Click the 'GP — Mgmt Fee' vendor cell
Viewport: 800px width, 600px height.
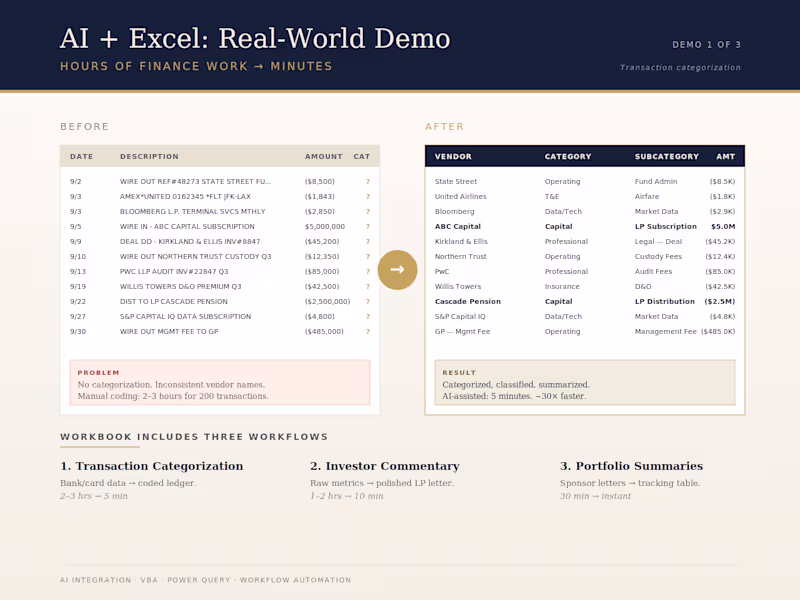click(x=462, y=332)
